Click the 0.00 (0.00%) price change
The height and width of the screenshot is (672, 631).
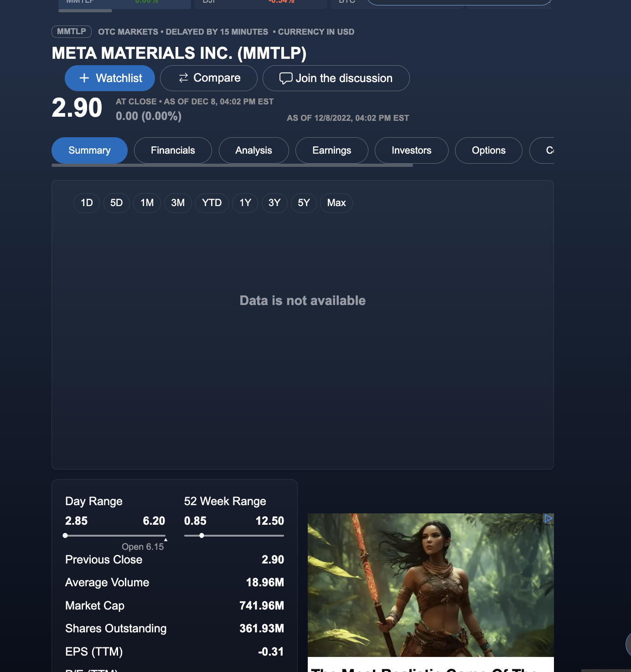coord(149,116)
